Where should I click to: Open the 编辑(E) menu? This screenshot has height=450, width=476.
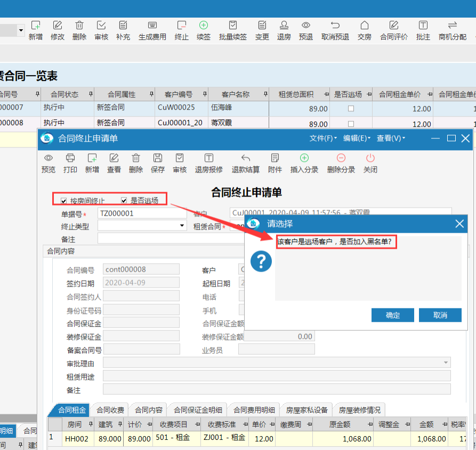357,138
